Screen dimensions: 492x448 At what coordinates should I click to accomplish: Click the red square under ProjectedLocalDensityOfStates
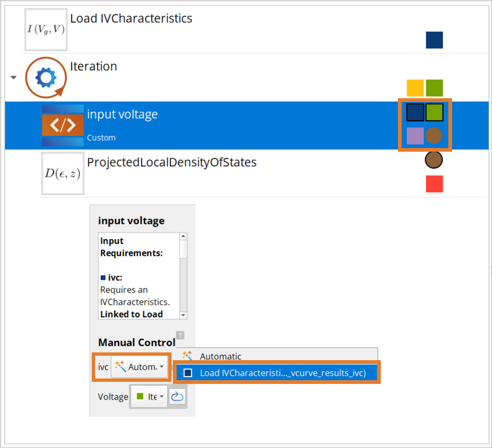(x=434, y=184)
